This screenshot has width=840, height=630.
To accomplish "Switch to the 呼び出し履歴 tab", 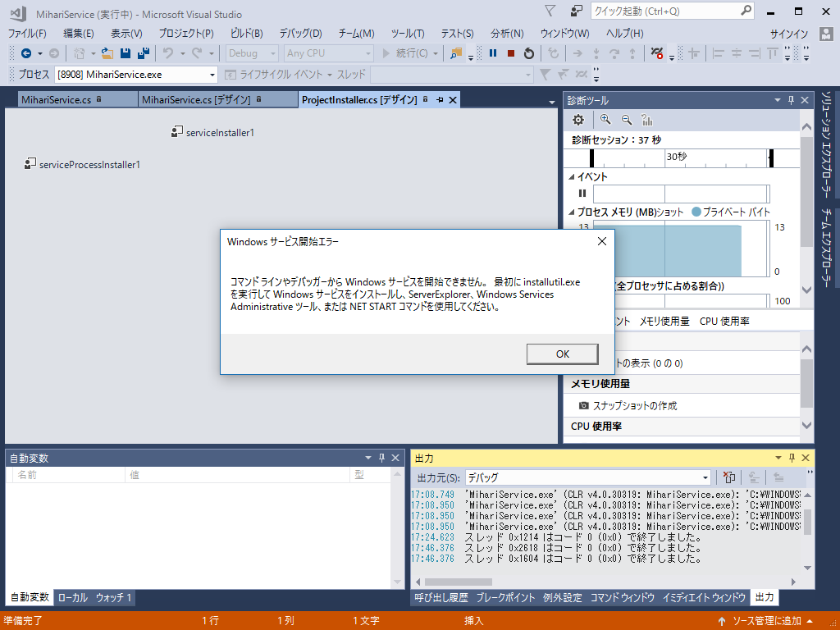I will [x=441, y=597].
